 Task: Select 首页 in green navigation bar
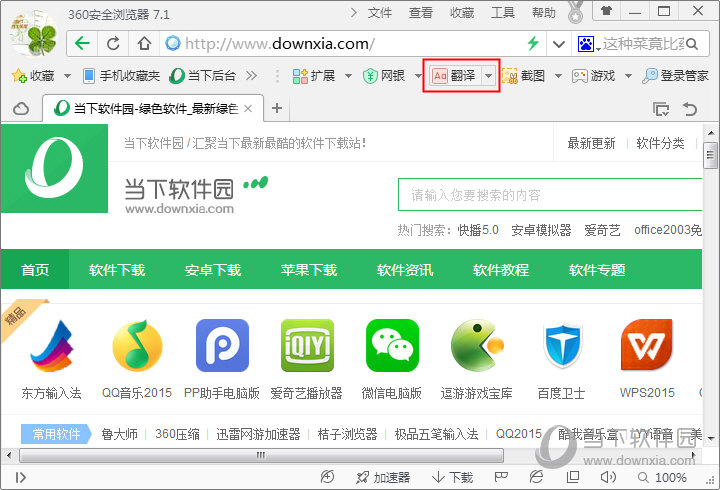point(35,270)
